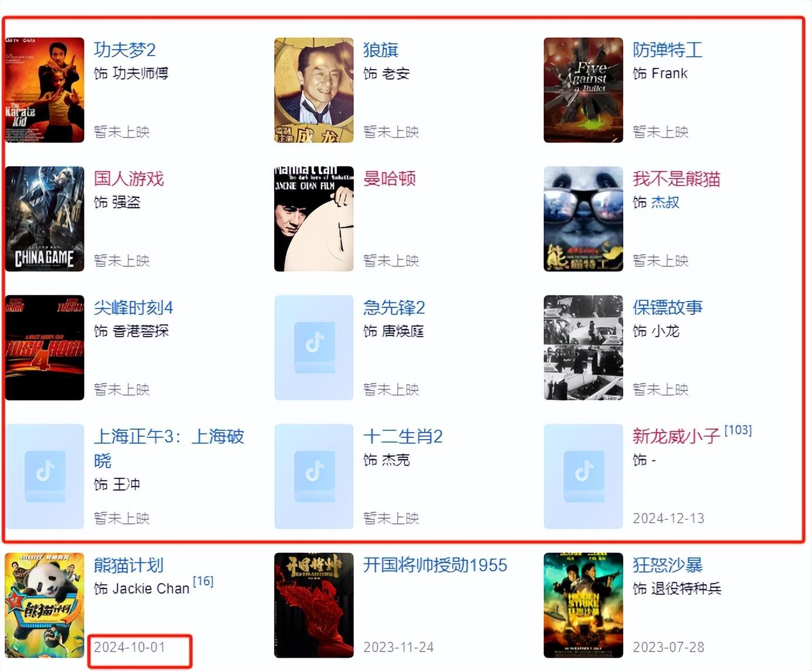
Task: Open the 曼哈顿 poster thumbnail
Action: coord(314,219)
